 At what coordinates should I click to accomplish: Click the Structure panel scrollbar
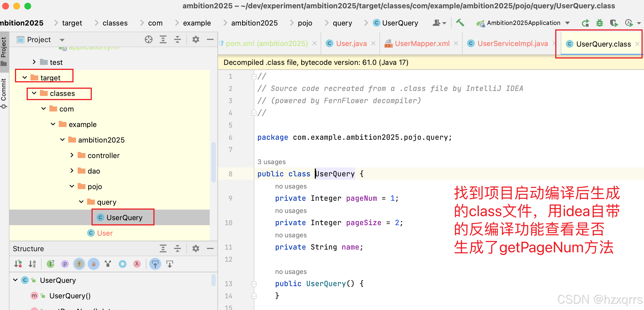213,280
